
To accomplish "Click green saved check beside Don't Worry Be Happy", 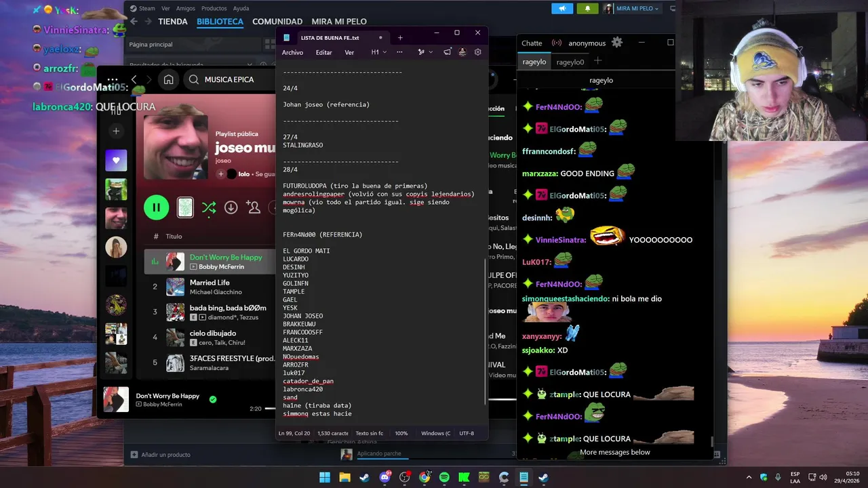I will pyautogui.click(x=213, y=399).
